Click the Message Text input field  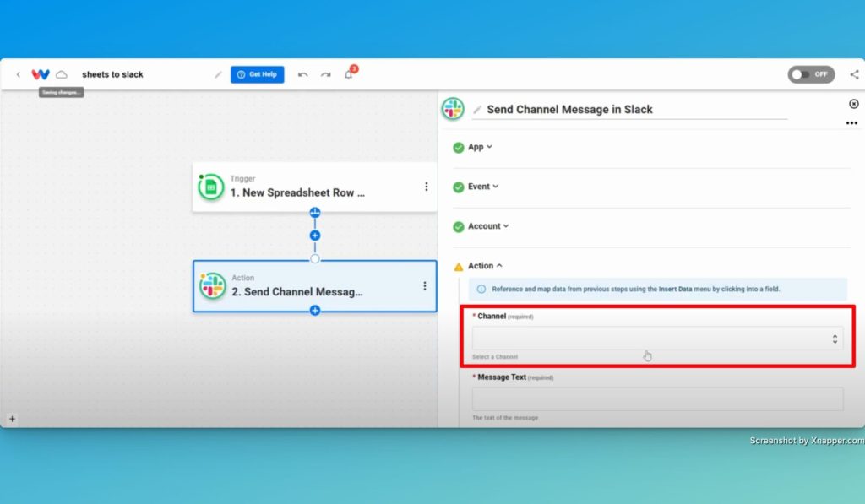pos(657,398)
